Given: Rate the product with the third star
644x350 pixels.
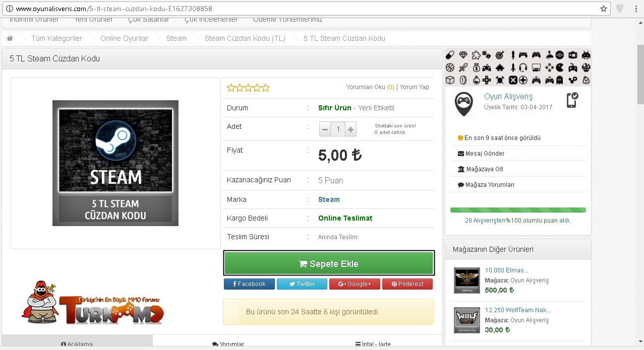Looking at the screenshot, I should [248, 88].
